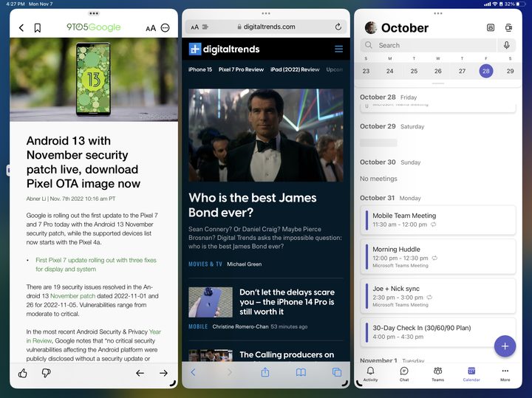Select October 25 in week strip
532x398 pixels.
click(414, 71)
